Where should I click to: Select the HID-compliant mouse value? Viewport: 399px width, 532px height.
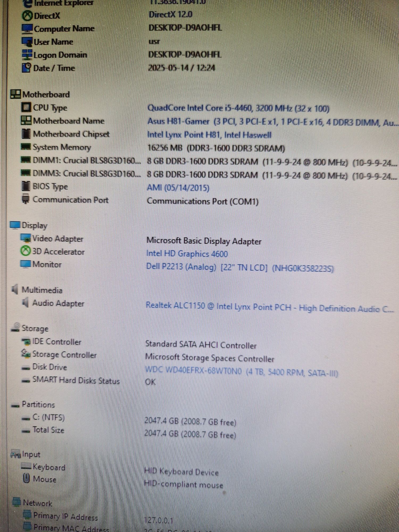pyautogui.click(x=184, y=484)
